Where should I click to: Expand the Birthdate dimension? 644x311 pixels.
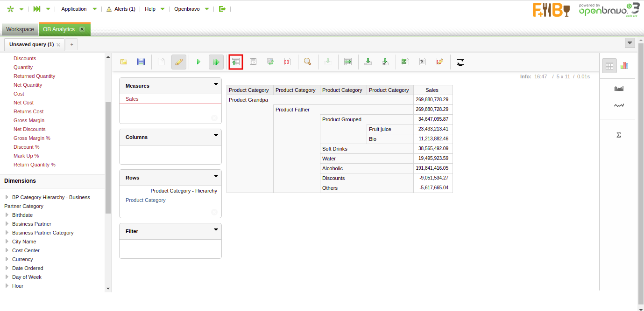[7, 215]
